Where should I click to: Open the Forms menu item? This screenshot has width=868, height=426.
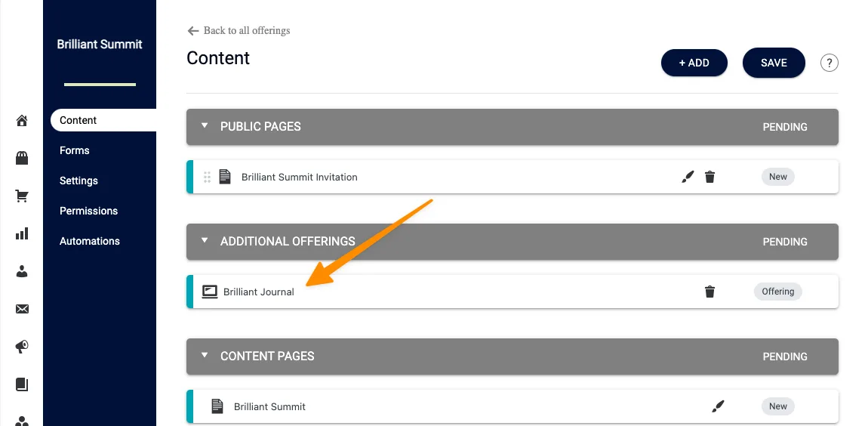pos(75,150)
